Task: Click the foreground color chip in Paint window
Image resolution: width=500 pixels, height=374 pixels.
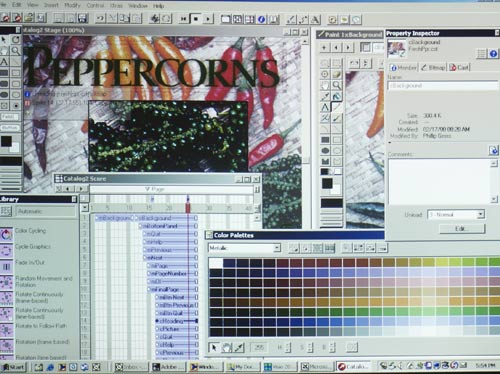Action: point(327,183)
